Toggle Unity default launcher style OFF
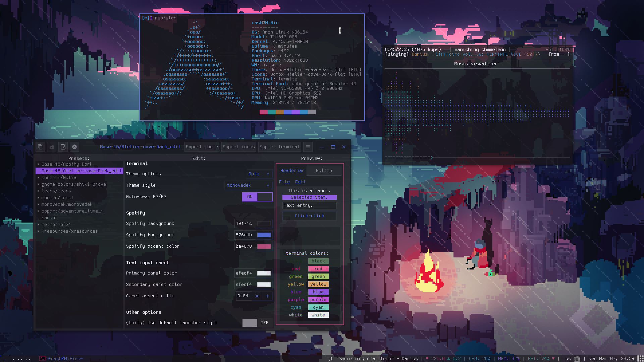Image resolution: width=644 pixels, height=362 pixels. pyautogui.click(x=250, y=322)
